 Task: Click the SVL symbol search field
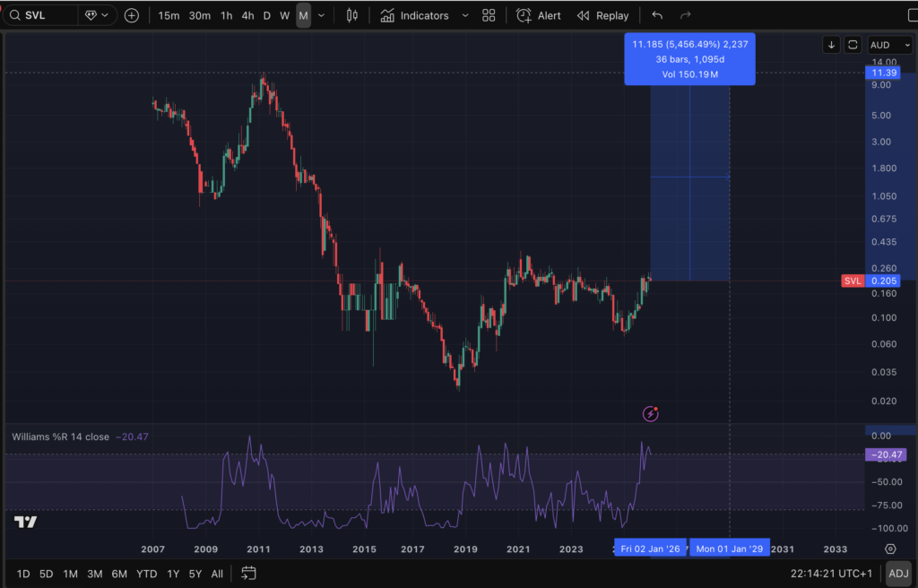[x=40, y=15]
